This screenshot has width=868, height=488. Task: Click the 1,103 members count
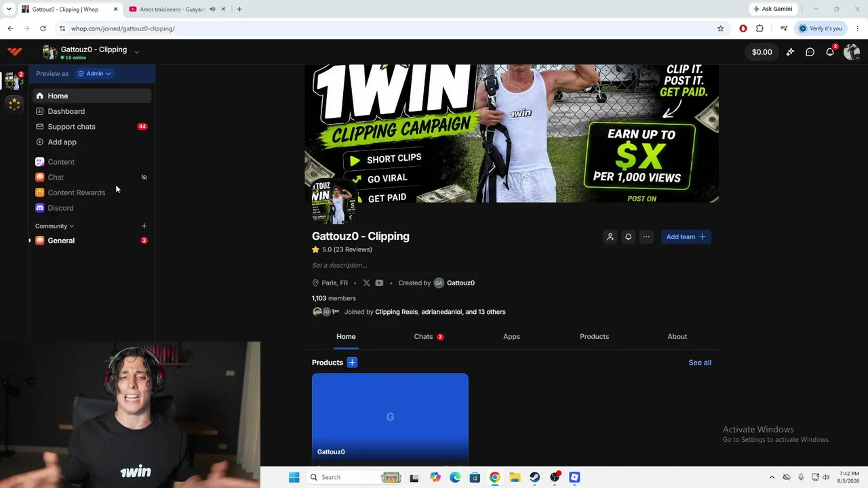[x=334, y=298]
